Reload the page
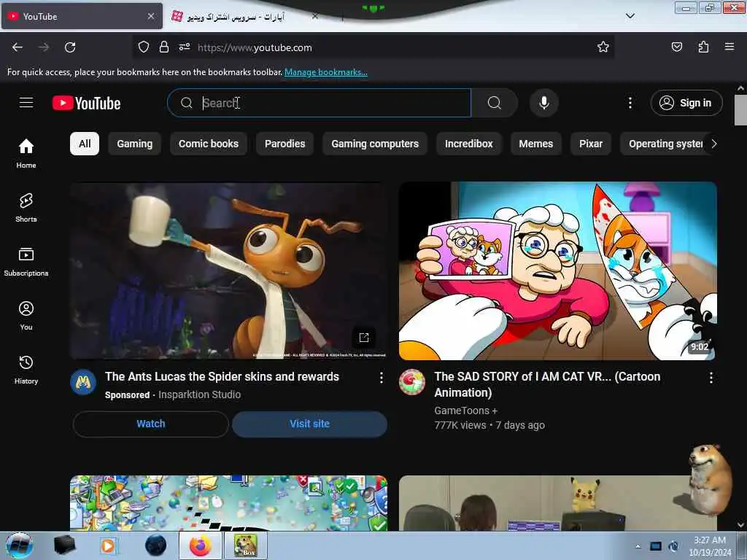Image resolution: width=747 pixels, height=560 pixels. coord(70,47)
